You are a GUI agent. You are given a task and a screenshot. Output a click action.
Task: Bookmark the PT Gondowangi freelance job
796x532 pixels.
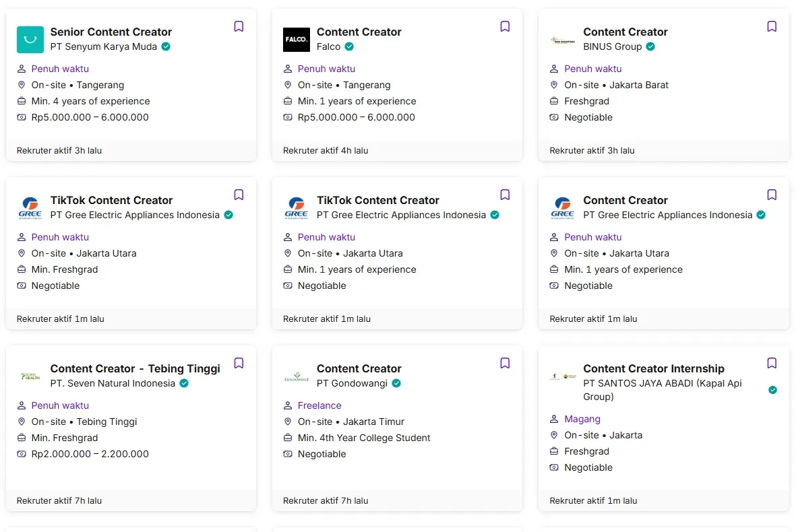pyautogui.click(x=505, y=364)
